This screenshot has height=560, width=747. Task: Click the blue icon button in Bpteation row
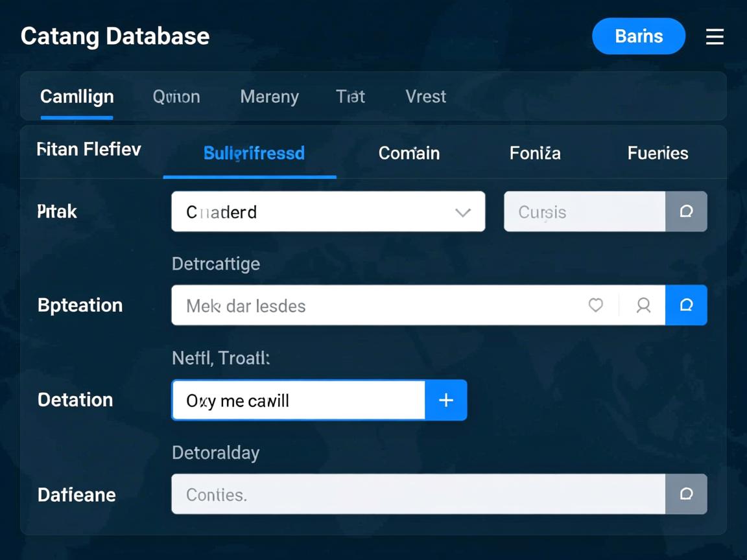[686, 305]
